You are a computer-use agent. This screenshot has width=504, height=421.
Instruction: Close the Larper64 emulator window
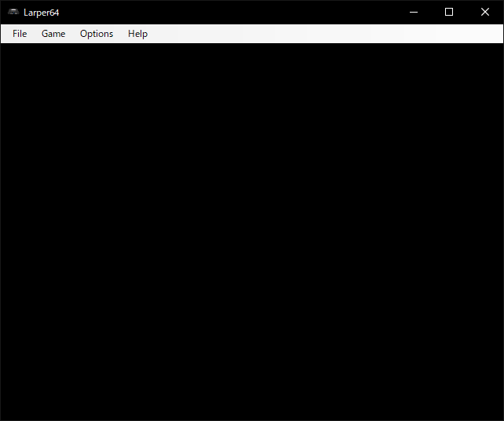pos(485,12)
